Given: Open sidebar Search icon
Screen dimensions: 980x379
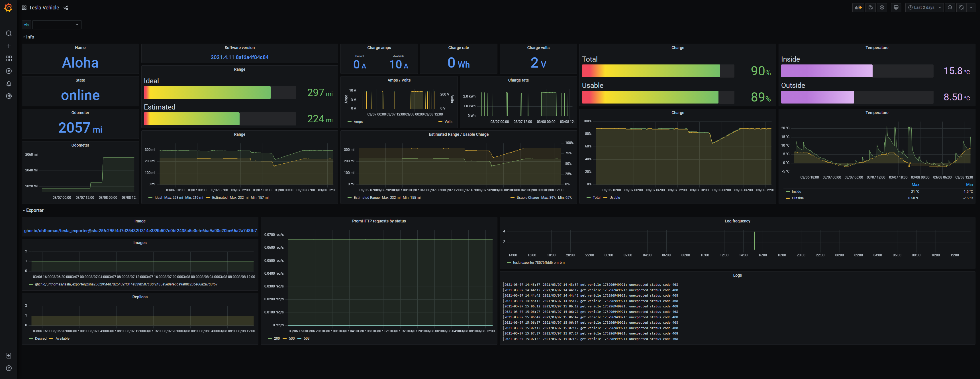Looking at the screenshot, I should [9, 34].
